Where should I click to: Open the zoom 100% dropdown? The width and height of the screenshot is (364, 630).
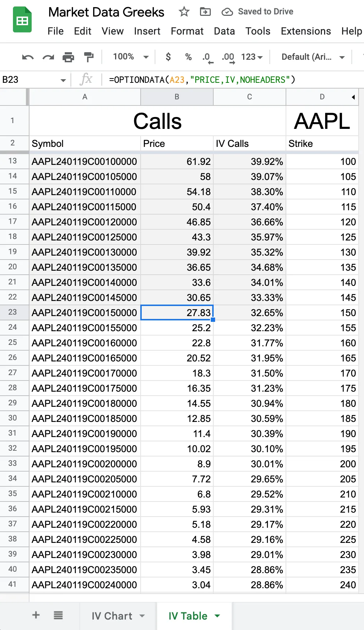[x=131, y=57]
